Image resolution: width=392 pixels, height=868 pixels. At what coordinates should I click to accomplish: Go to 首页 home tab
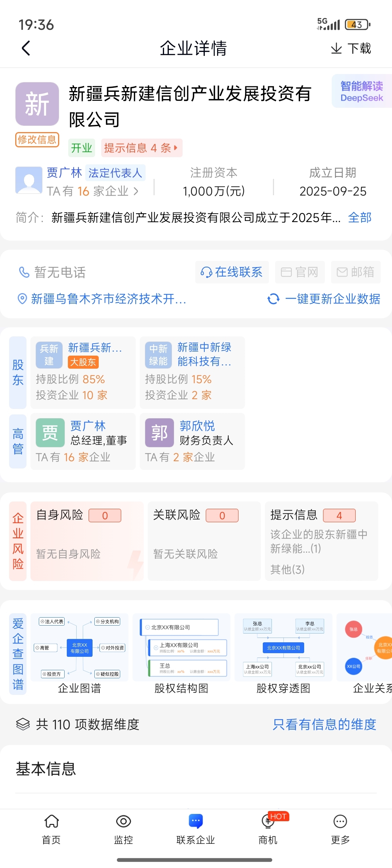click(x=51, y=830)
